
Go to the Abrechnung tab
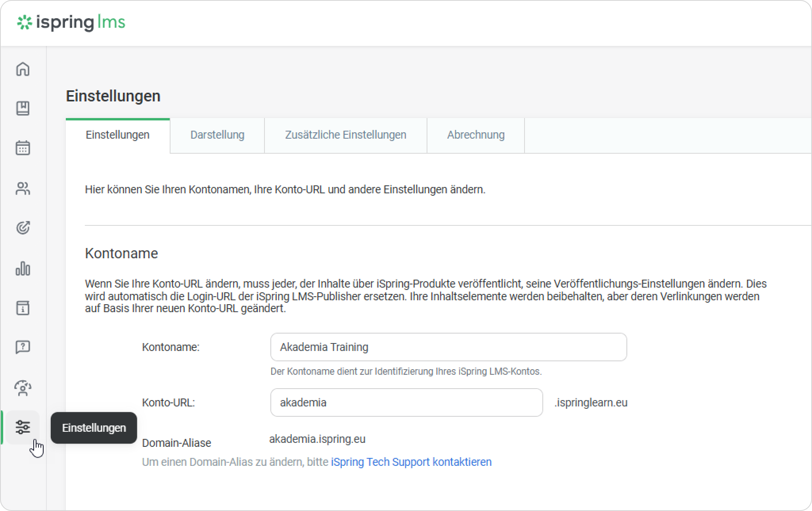pyautogui.click(x=475, y=135)
